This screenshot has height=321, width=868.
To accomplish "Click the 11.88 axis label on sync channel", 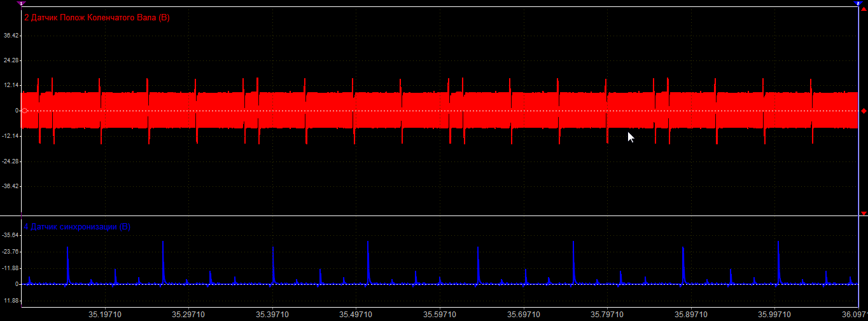I will pyautogui.click(x=11, y=301).
